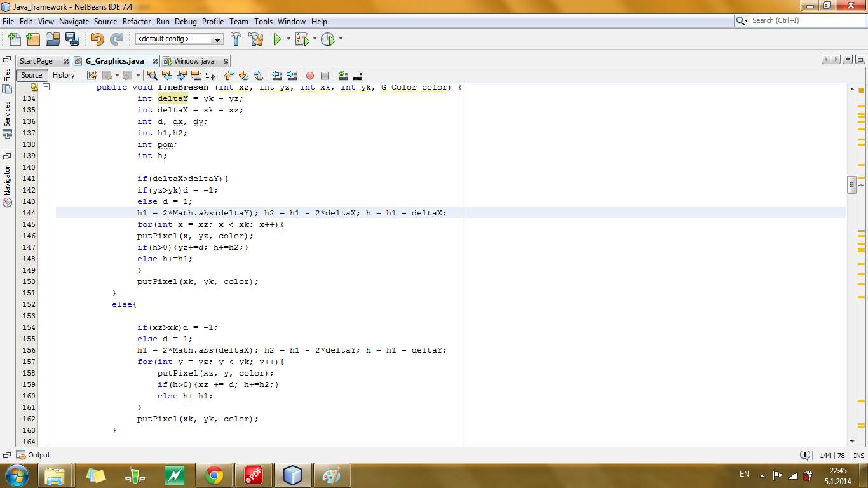Toggle Highlight Search icon

coord(196,75)
